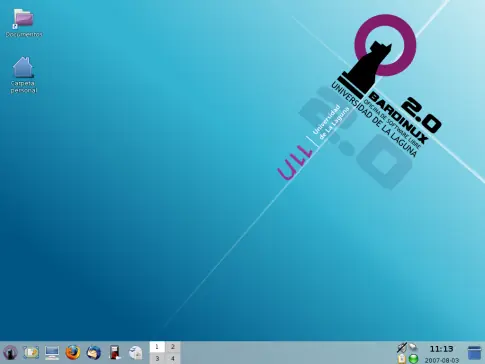Viewport: 485px width, 364px height.
Task: Select the Carpeta personal home icon
Action: click(23, 75)
